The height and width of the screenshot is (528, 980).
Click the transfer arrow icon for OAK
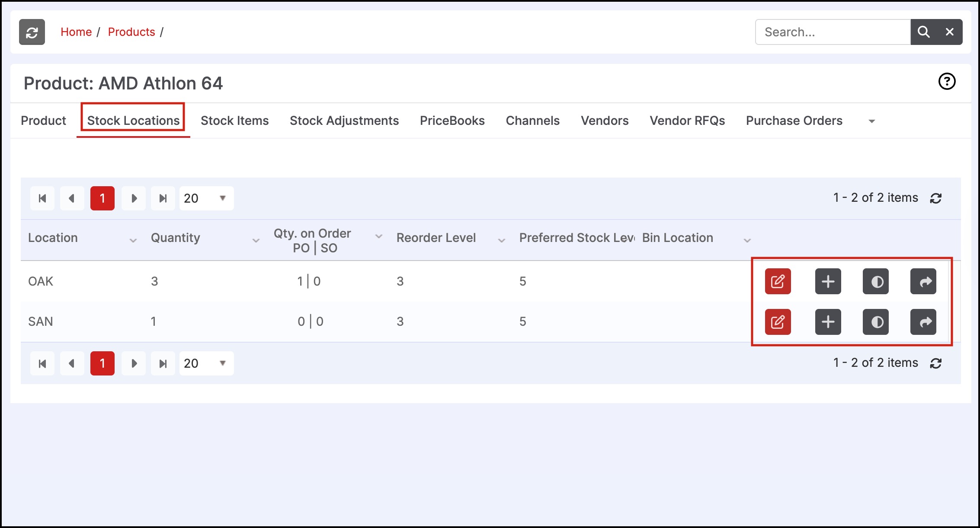[x=923, y=281]
